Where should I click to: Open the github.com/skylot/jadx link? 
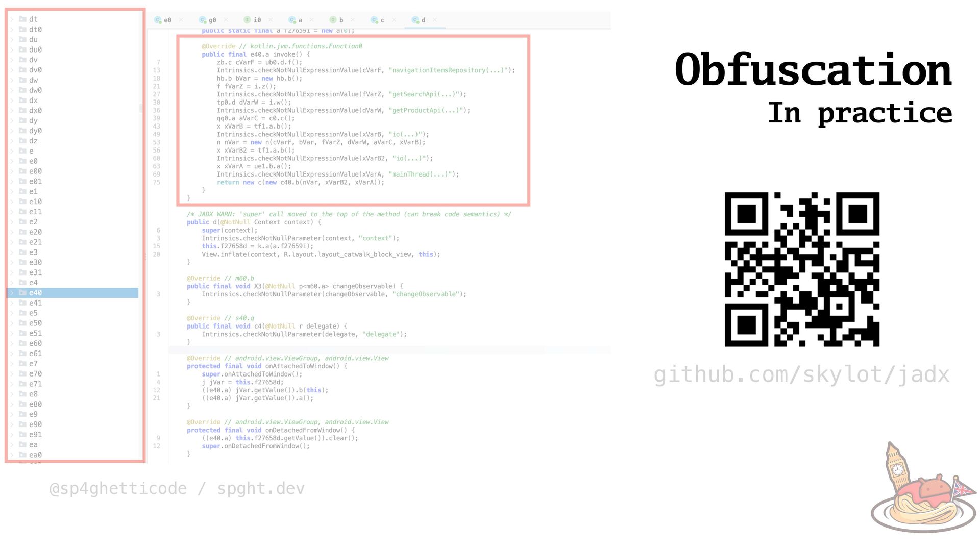[801, 374]
